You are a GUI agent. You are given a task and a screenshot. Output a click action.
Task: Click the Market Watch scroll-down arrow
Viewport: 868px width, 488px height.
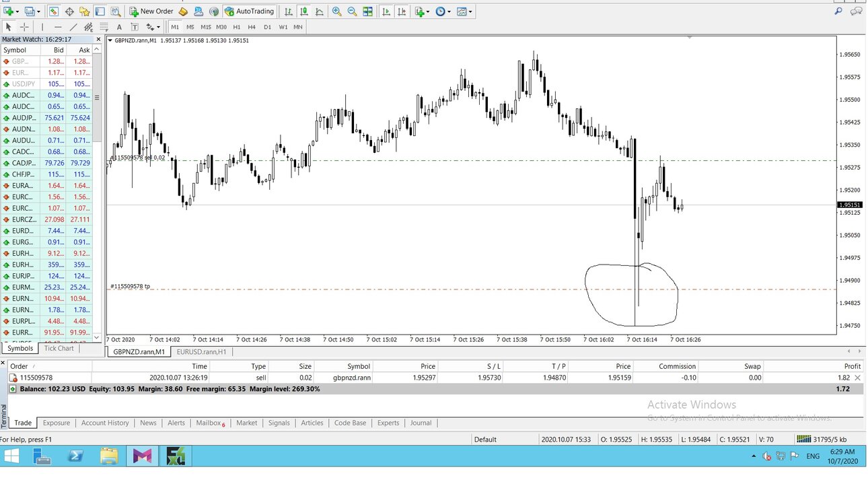pyautogui.click(x=97, y=337)
